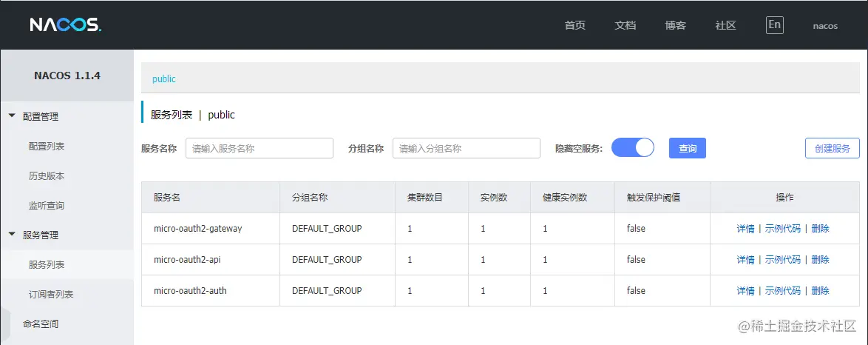Click DEFAULT_GROUP in the micro-oauth2-api row
The width and height of the screenshot is (868, 345).
click(x=327, y=260)
